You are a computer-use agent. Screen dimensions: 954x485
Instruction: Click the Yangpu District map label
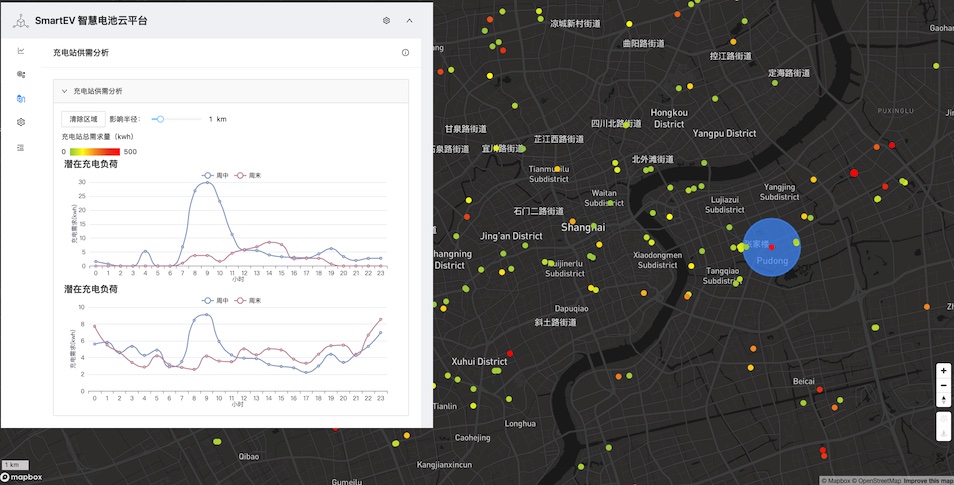pyautogui.click(x=724, y=133)
